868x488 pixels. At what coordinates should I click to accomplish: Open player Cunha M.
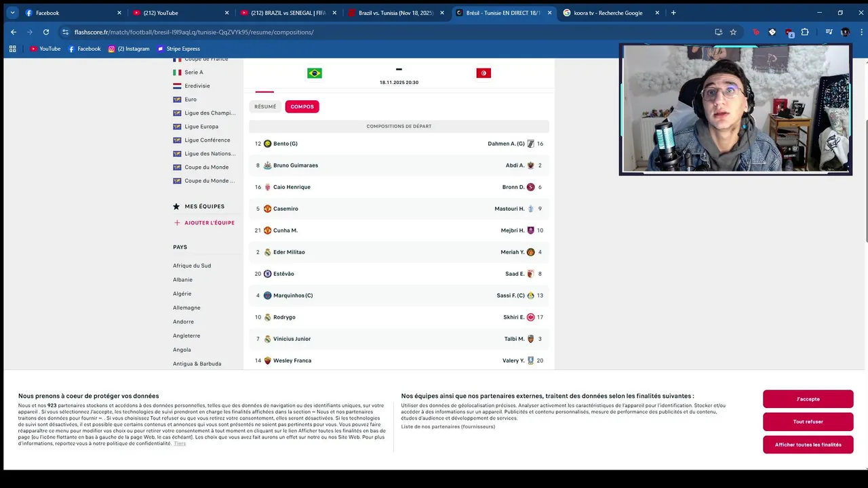tap(285, 230)
